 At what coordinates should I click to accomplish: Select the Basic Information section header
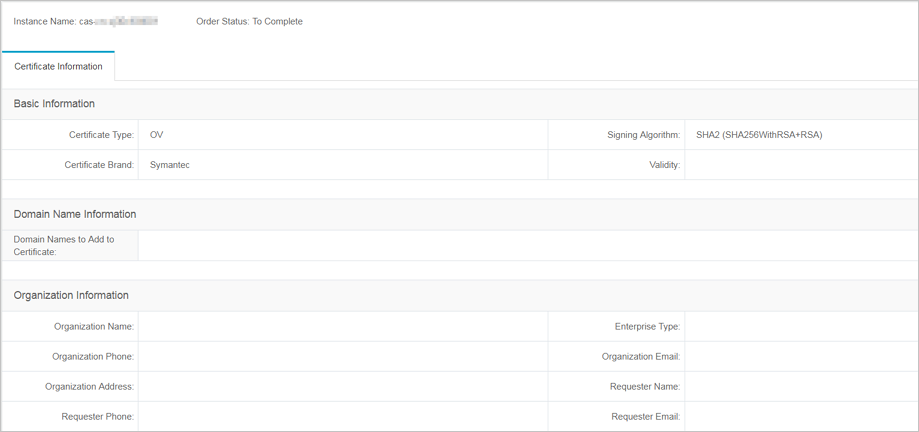[55, 104]
